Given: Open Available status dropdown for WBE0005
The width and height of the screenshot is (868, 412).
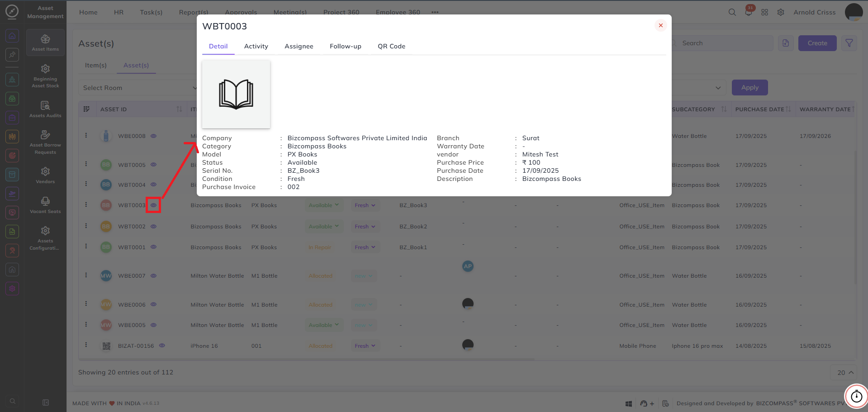Looking at the screenshot, I should point(324,325).
